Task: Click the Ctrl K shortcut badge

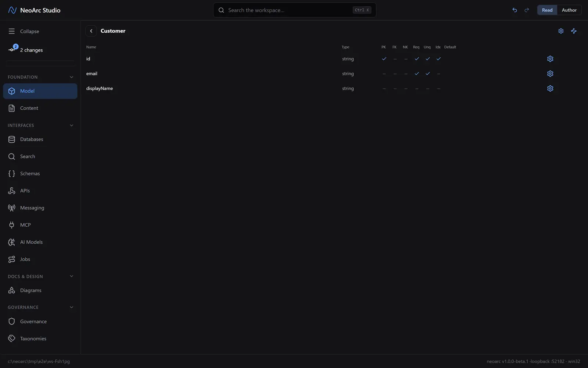Action: point(362,10)
